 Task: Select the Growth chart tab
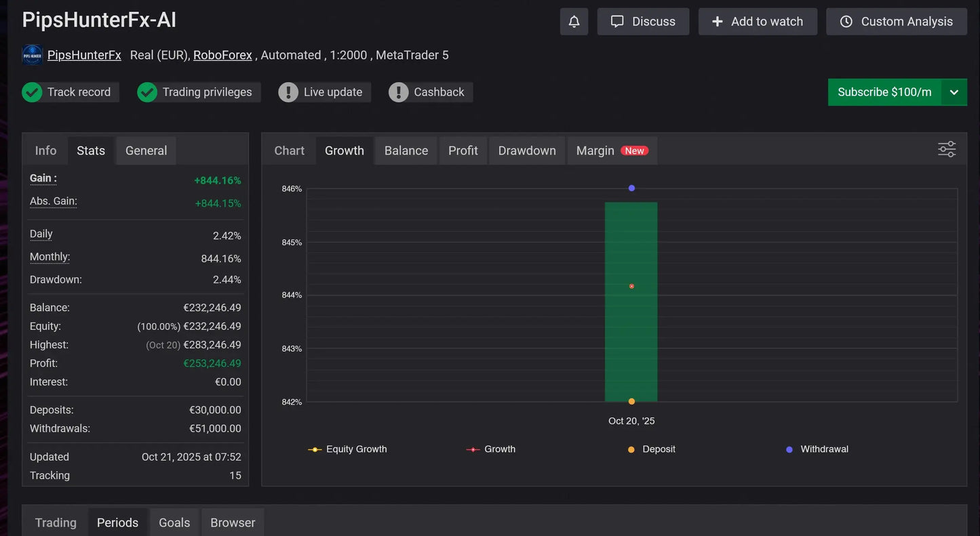[x=345, y=150]
